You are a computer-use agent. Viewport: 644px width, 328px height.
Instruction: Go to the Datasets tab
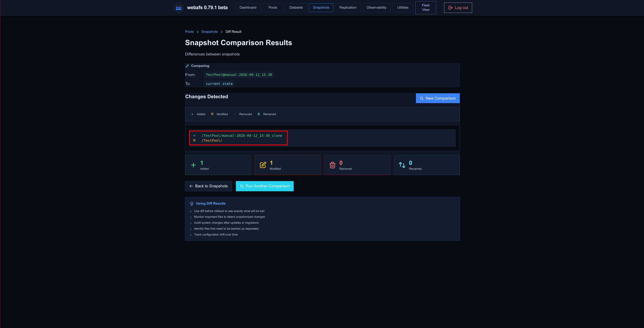[x=296, y=7]
